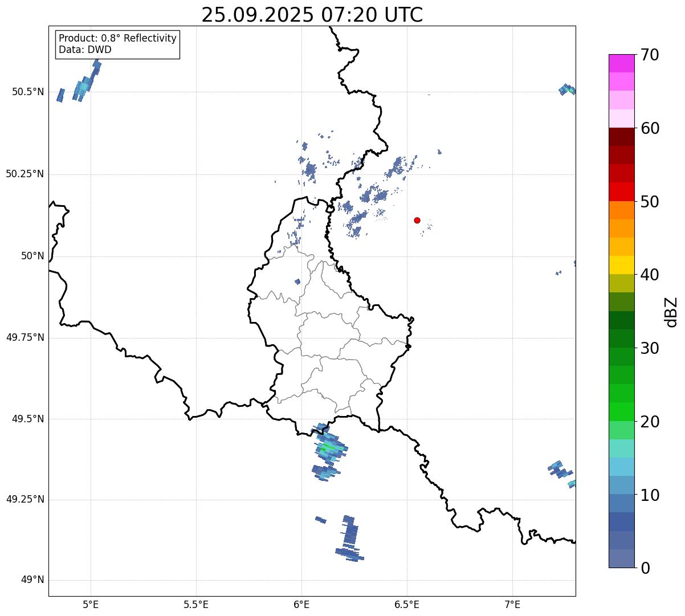The height and width of the screenshot is (616, 685).
Task: Click the 50.5°N latitude label
Action: [28, 92]
